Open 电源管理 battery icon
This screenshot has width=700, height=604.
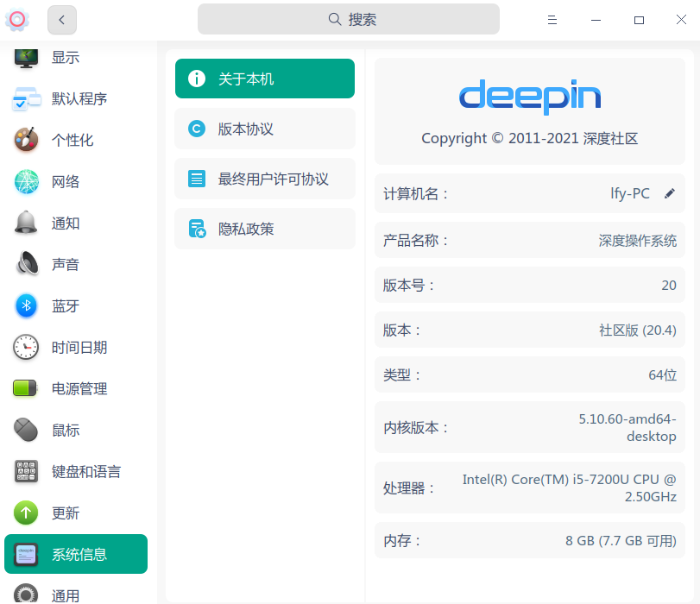[x=25, y=388]
